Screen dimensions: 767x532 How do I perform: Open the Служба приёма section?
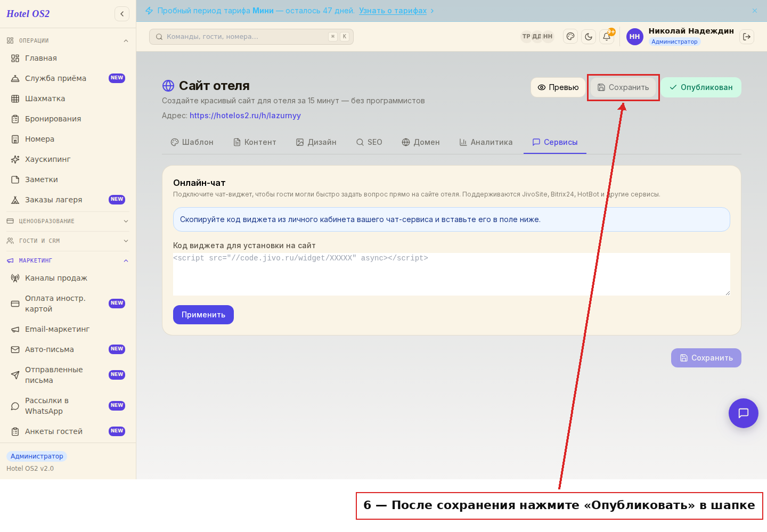point(68,78)
